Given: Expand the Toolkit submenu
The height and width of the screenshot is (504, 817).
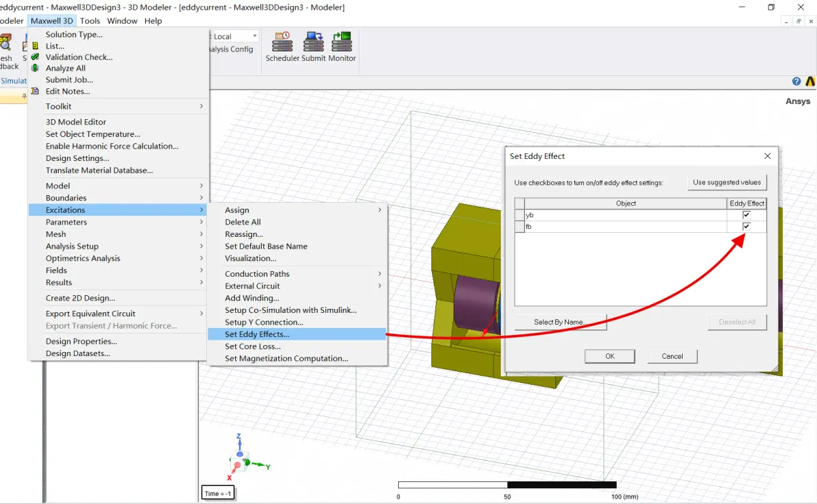Looking at the screenshot, I should pos(201,106).
